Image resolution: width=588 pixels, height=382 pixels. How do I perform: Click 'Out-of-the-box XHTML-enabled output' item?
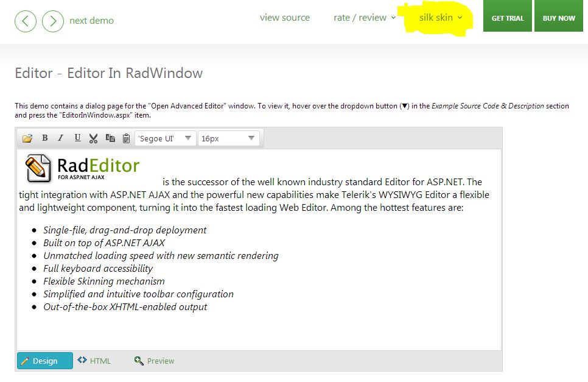(125, 306)
